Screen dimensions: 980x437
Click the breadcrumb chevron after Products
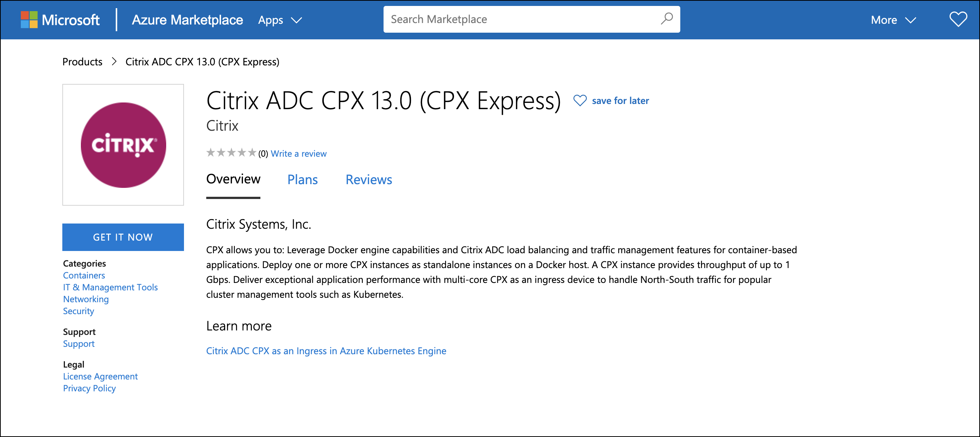coord(114,61)
